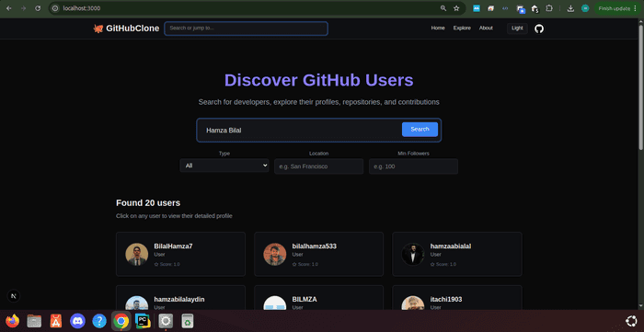The width and height of the screenshot is (644, 332).
Task: Open the BILMZA user card
Action: pyautogui.click(x=318, y=298)
